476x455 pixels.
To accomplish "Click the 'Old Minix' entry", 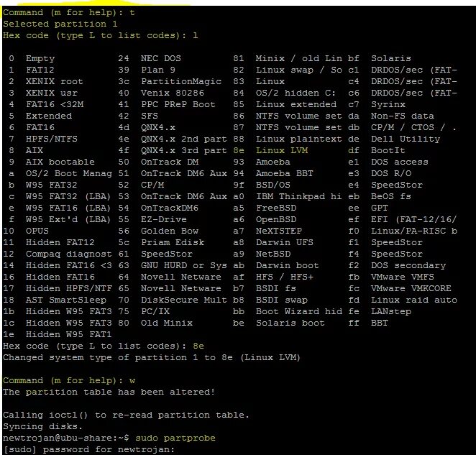I will click(167, 323).
